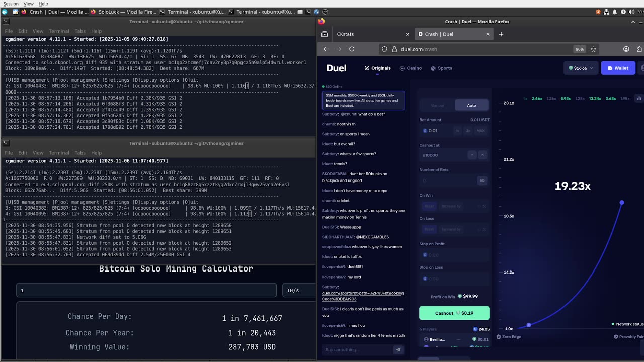
Task: Click the Firefox forward arrow
Action: tap(339, 49)
